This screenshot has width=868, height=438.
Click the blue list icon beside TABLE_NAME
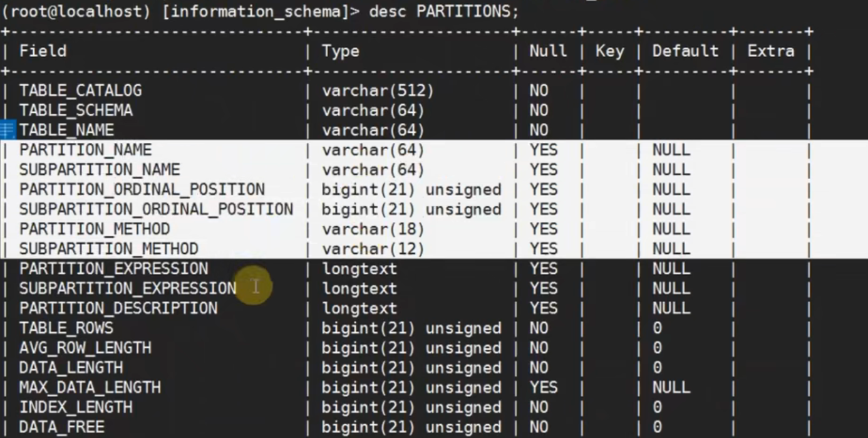click(8, 130)
